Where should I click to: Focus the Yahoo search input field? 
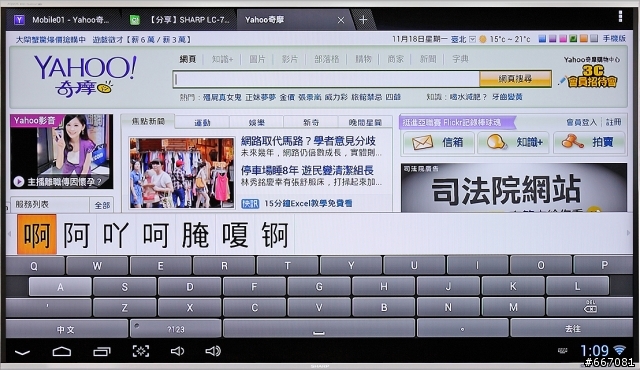(326, 79)
